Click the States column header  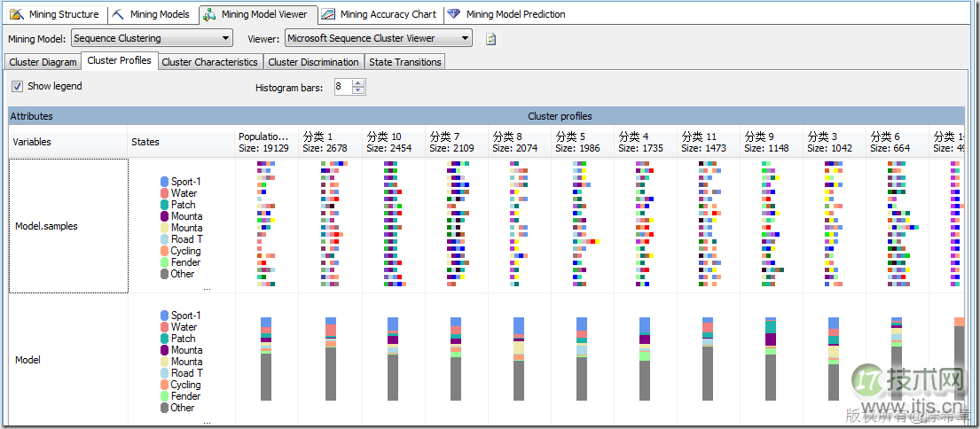point(145,142)
